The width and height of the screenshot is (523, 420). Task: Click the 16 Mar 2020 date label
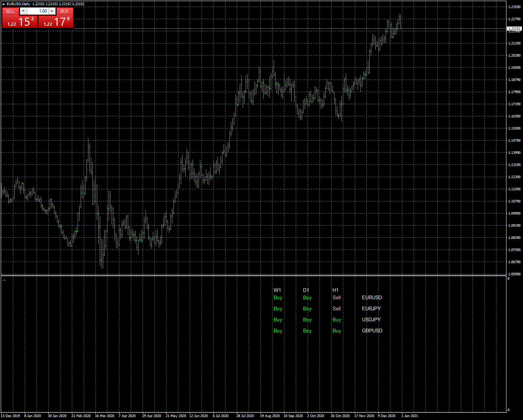click(x=105, y=416)
